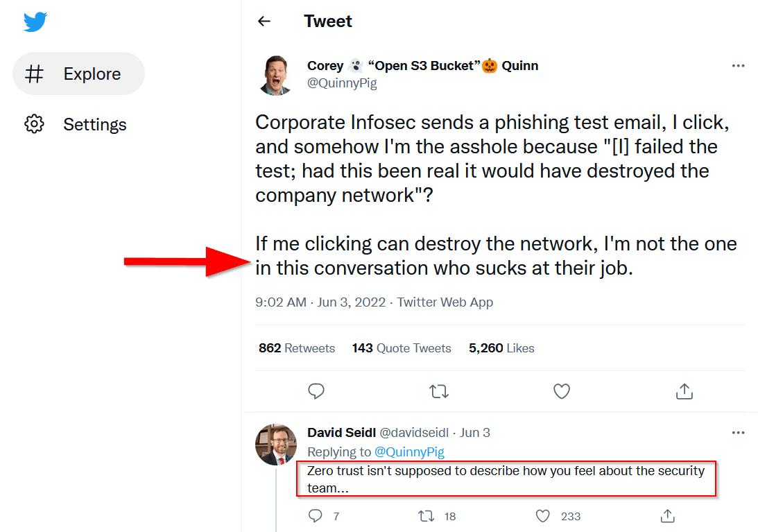758x532 pixels.
Task: Like David Seidl's reply
Action: [x=542, y=516]
